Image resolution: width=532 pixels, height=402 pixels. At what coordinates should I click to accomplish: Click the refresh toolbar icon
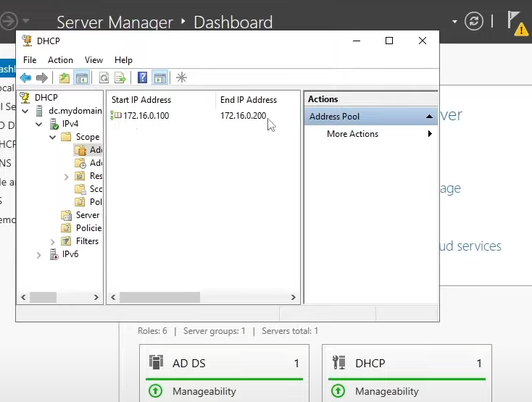point(104,78)
